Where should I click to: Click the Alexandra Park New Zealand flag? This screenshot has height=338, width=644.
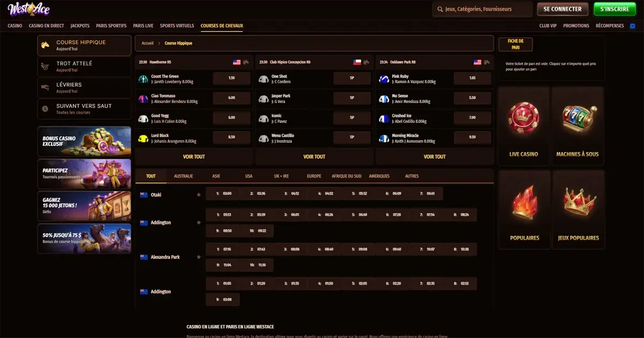144,257
